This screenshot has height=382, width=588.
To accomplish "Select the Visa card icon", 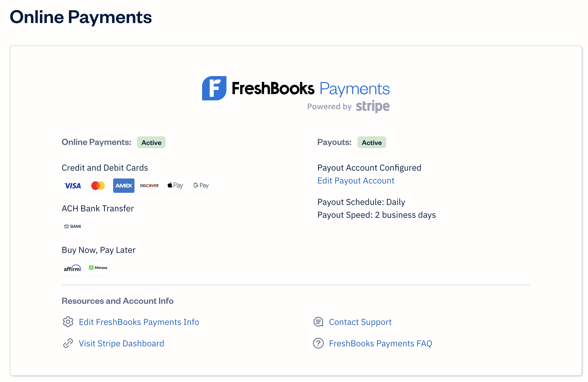I will click(x=72, y=185).
